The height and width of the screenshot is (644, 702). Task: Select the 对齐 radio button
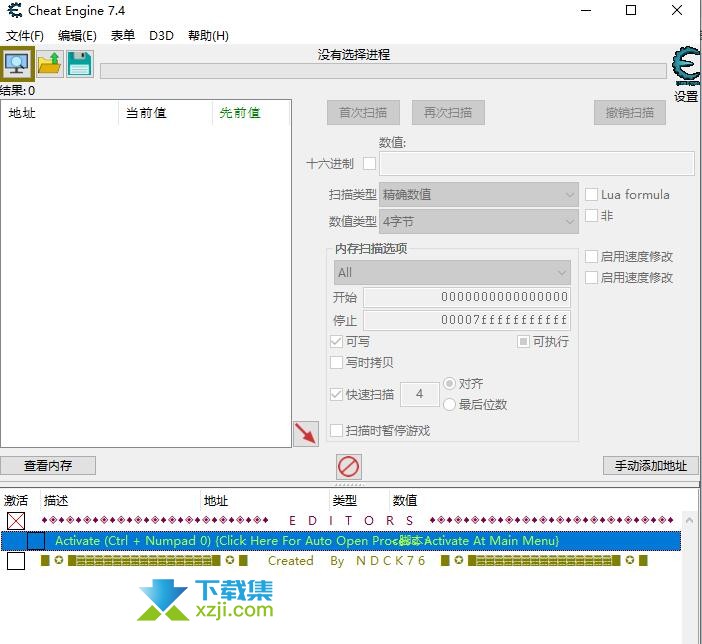click(x=449, y=383)
